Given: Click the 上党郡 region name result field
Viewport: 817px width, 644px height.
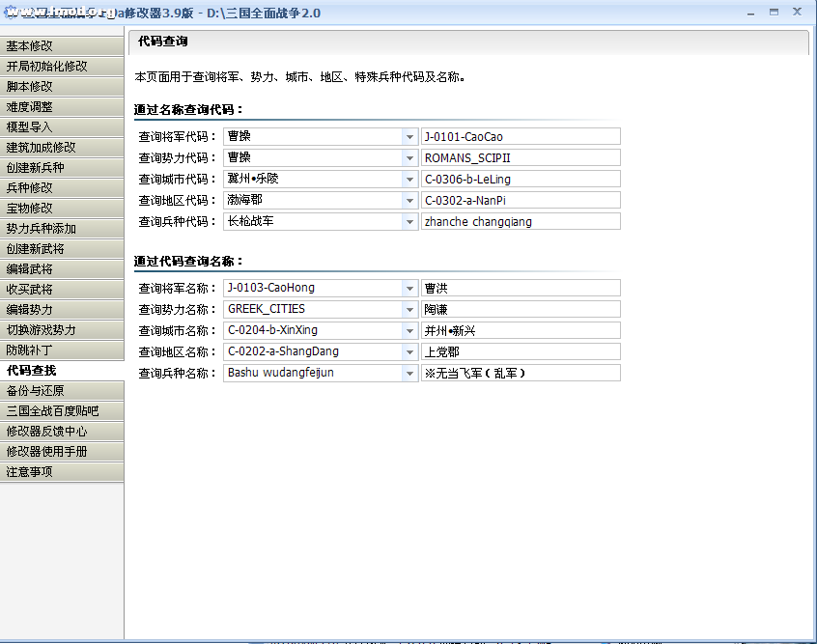Looking at the screenshot, I should tap(521, 351).
